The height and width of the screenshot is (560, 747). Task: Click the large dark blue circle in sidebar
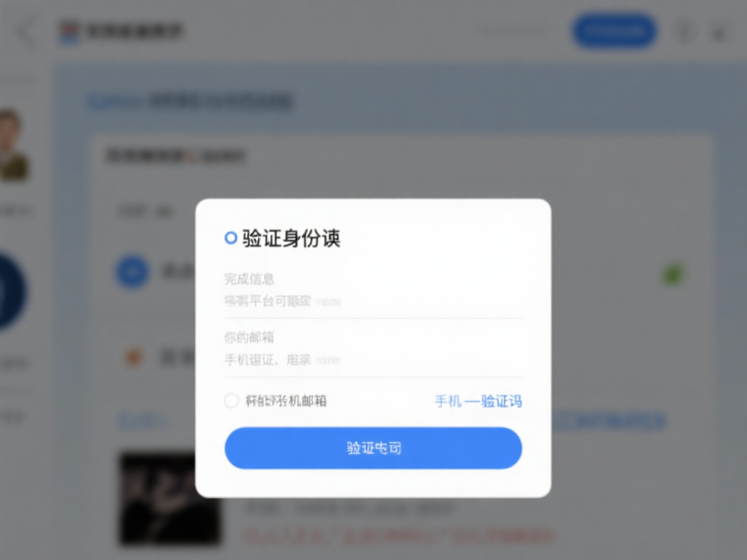10,290
